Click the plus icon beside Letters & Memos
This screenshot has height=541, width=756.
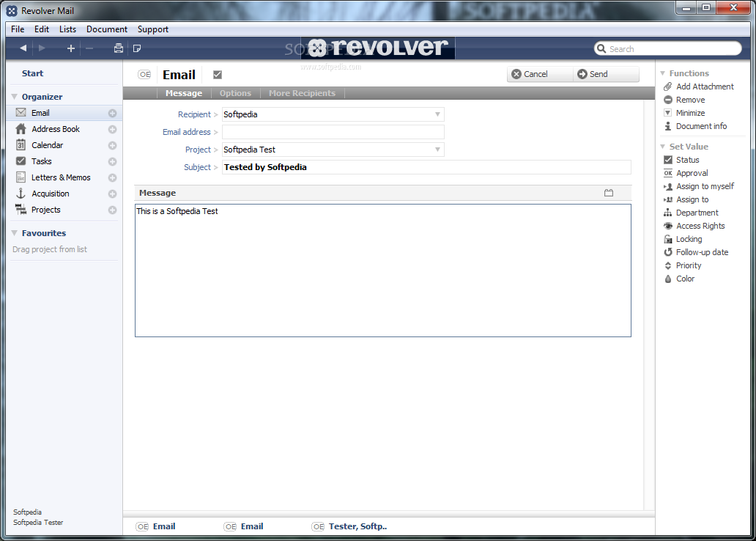click(x=112, y=177)
